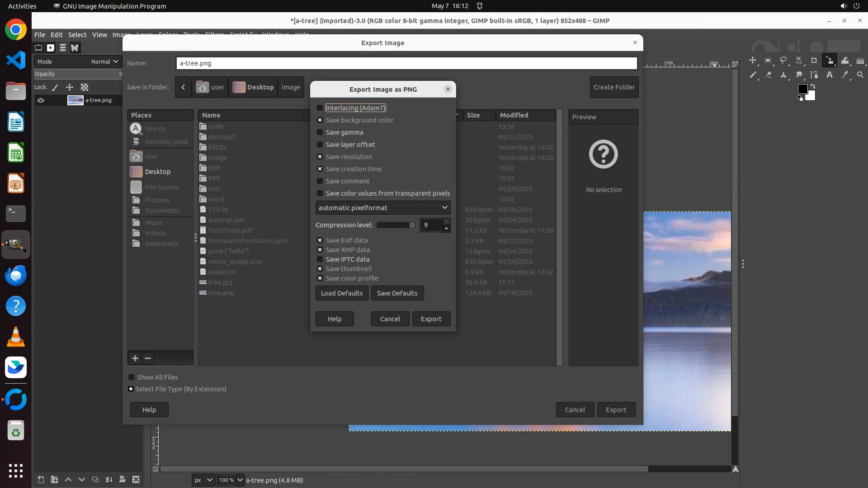Viewport: 868px width, 488px height.
Task: Select the Crop tool in toolbox
Action: pos(814,61)
